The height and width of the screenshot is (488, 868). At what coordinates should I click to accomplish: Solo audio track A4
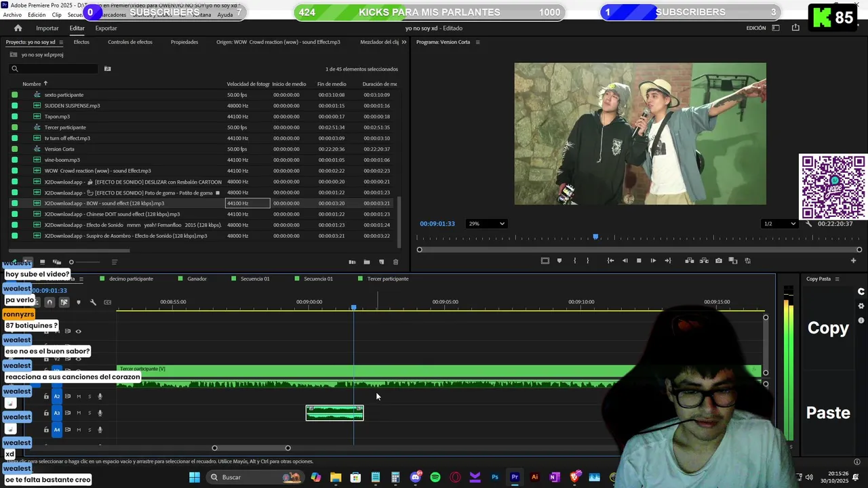[89, 430]
